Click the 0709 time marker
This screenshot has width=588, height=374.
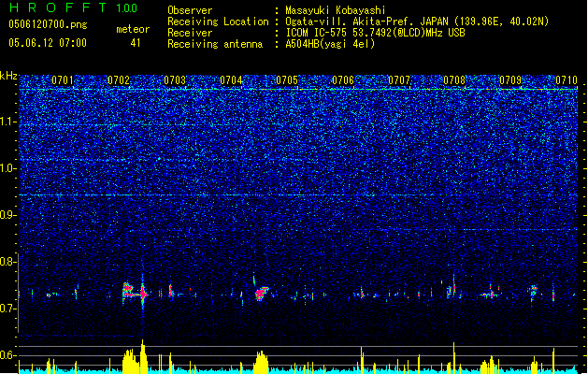(510, 80)
